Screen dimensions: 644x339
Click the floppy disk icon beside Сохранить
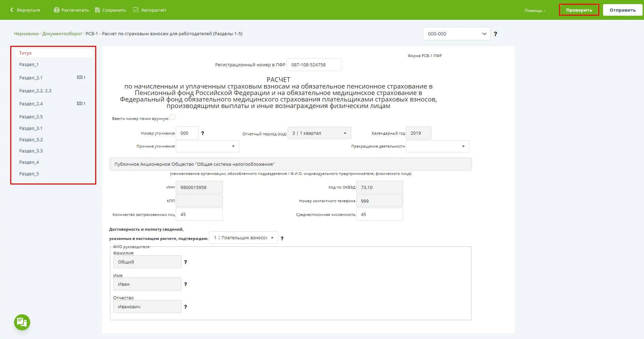tap(97, 10)
